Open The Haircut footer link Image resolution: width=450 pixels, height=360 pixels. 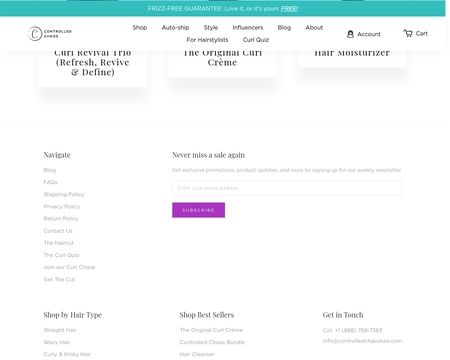coord(59,243)
